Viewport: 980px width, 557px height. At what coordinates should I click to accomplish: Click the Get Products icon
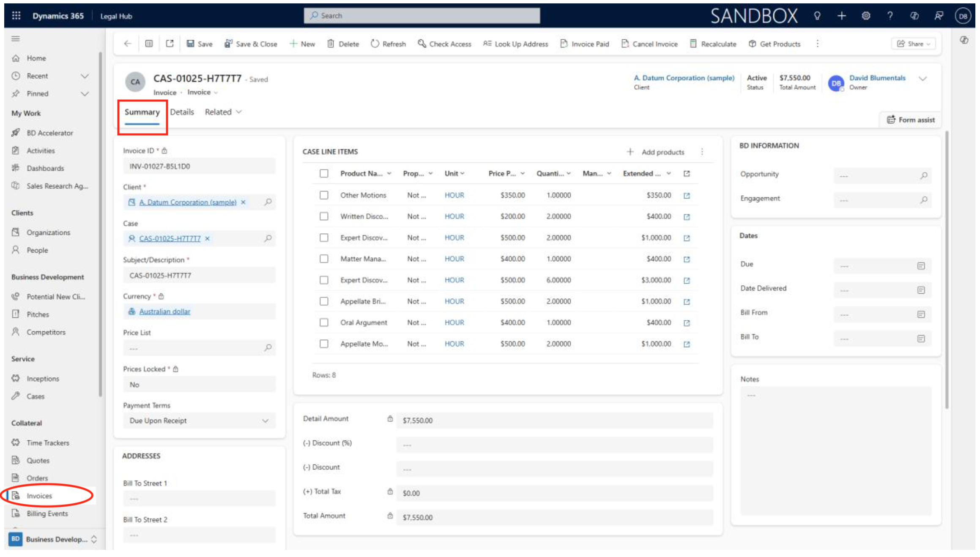[x=752, y=44]
